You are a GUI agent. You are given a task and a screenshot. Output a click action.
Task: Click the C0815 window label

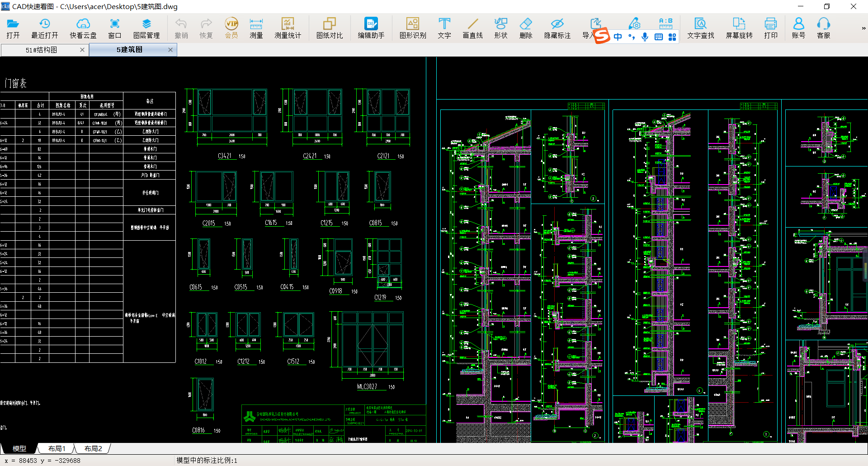tap(376, 223)
